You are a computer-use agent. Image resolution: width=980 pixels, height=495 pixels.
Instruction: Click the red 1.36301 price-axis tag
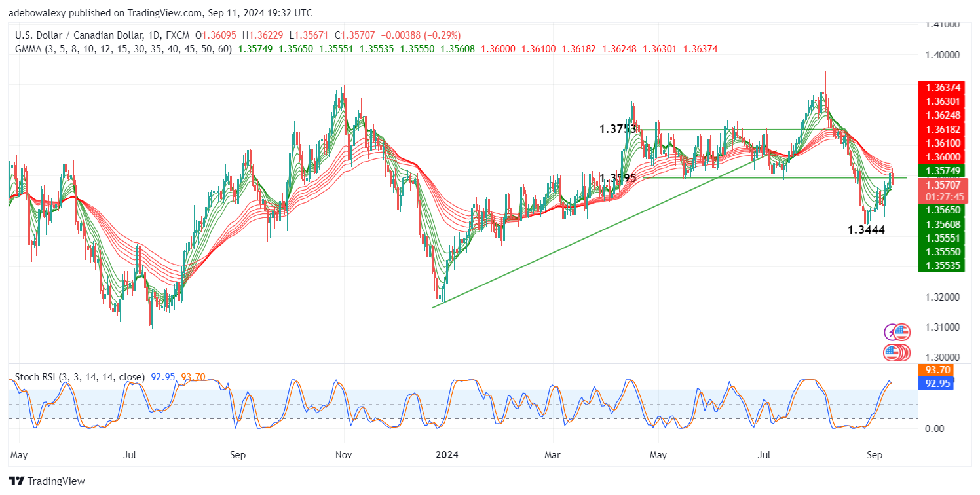941,101
